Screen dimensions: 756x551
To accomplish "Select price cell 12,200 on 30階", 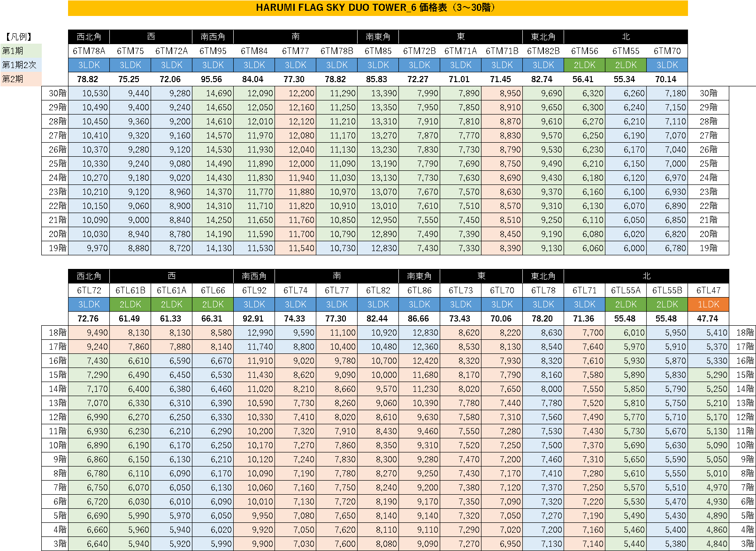I will click(295, 93).
